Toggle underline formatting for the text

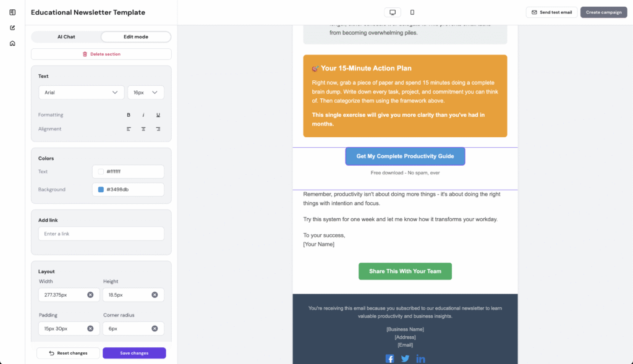(x=158, y=114)
